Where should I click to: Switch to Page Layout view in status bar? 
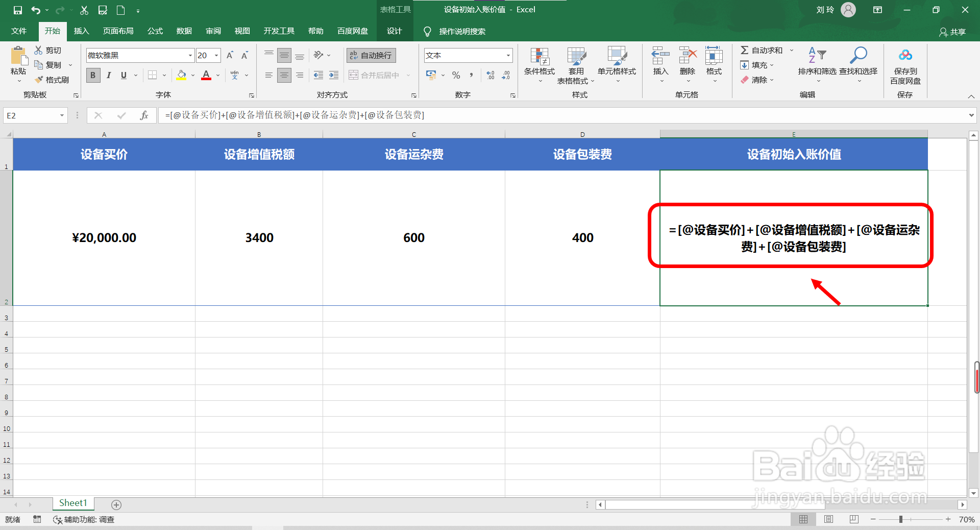tap(828, 519)
